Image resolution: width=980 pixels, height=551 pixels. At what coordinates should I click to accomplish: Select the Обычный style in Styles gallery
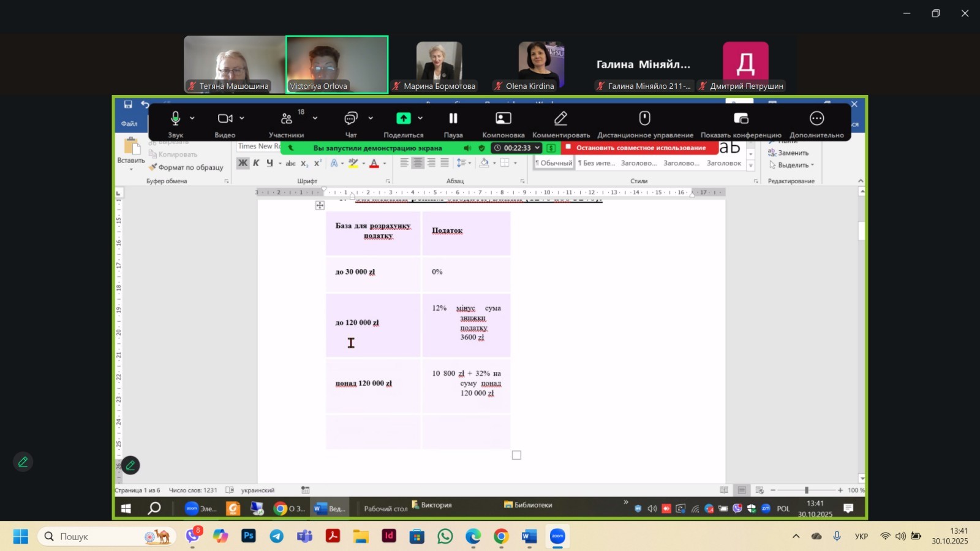(554, 163)
